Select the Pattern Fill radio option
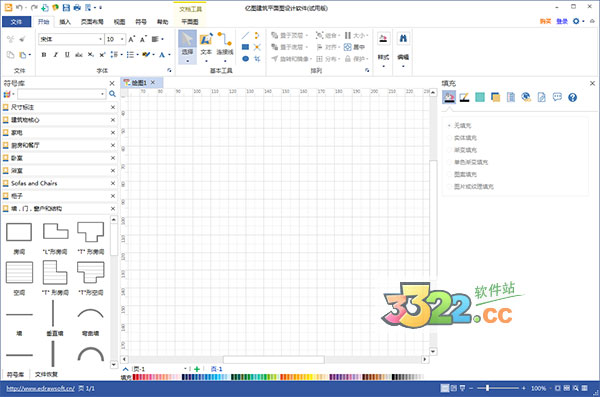This screenshot has height=397, width=600. point(462,175)
